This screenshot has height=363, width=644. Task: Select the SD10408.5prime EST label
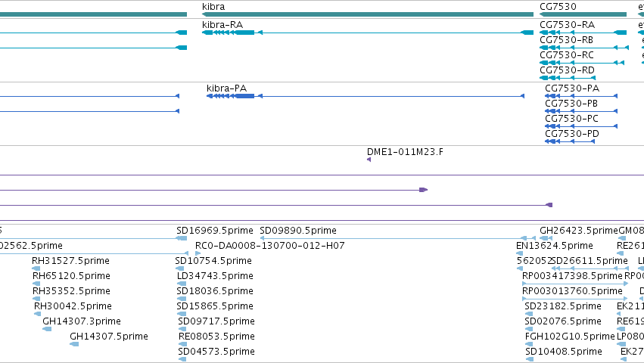[564, 352]
